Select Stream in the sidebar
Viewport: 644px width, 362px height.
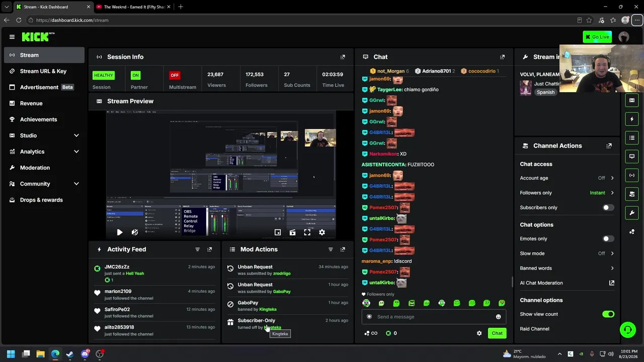[x=44, y=55]
